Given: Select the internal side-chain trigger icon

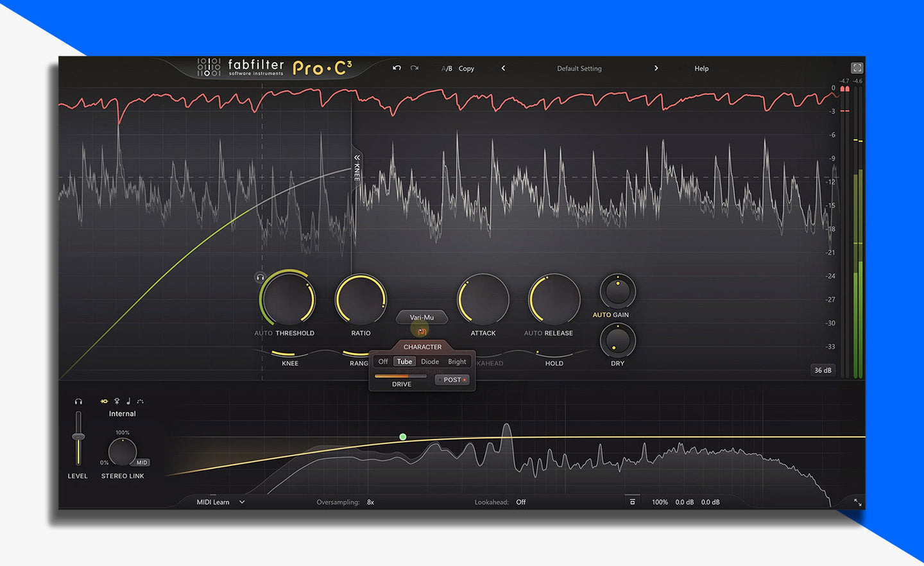Looking at the screenshot, I should point(104,401).
